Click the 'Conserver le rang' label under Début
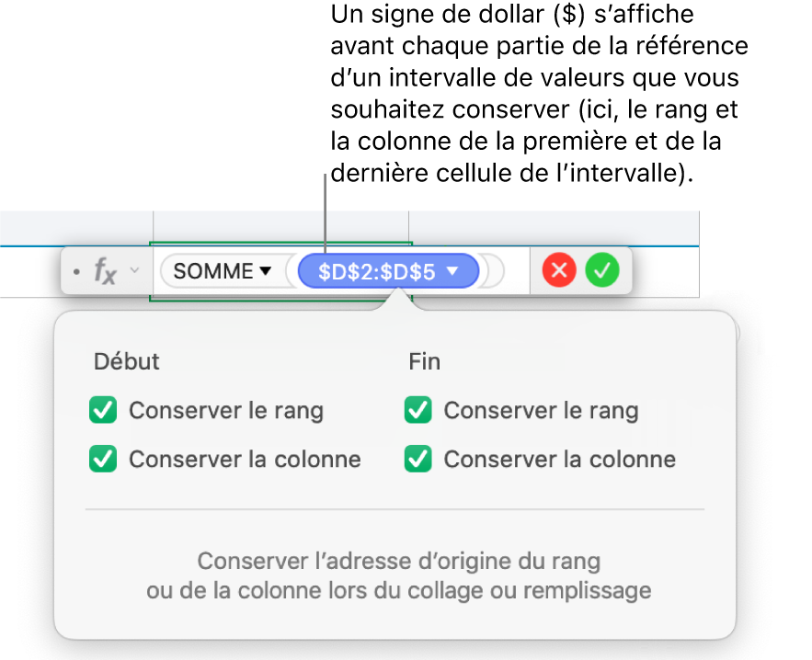This screenshot has width=812, height=660. coord(226,411)
